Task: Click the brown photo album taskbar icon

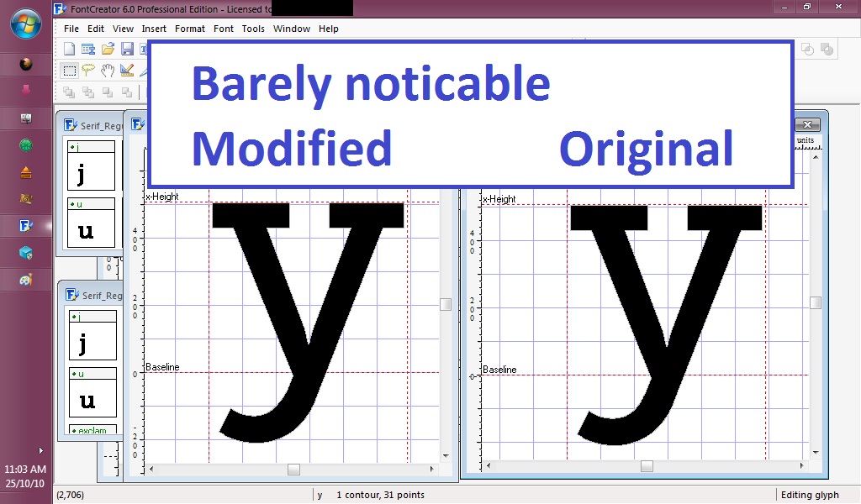Action: tap(26, 198)
